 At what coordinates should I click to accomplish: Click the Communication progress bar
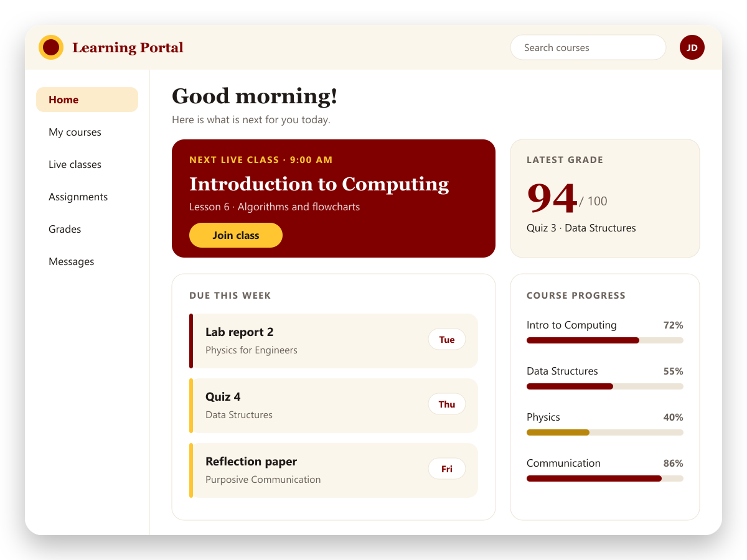605,478
